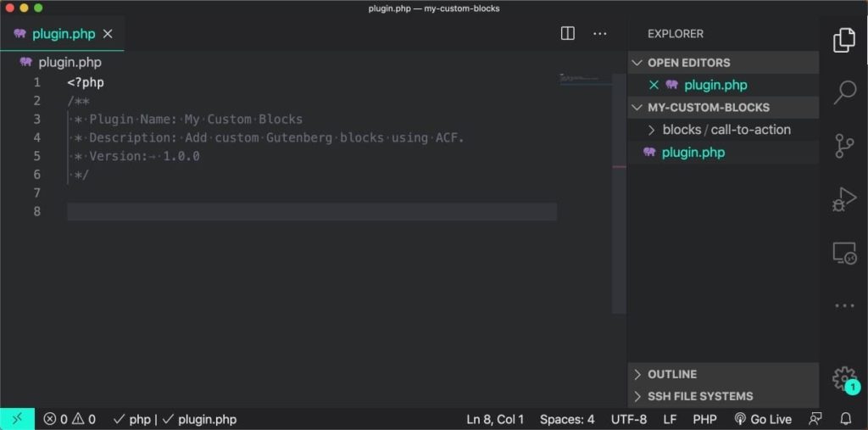Screen dimensions: 868x430
Task: Open the Search view in activity bar
Action: click(844, 92)
